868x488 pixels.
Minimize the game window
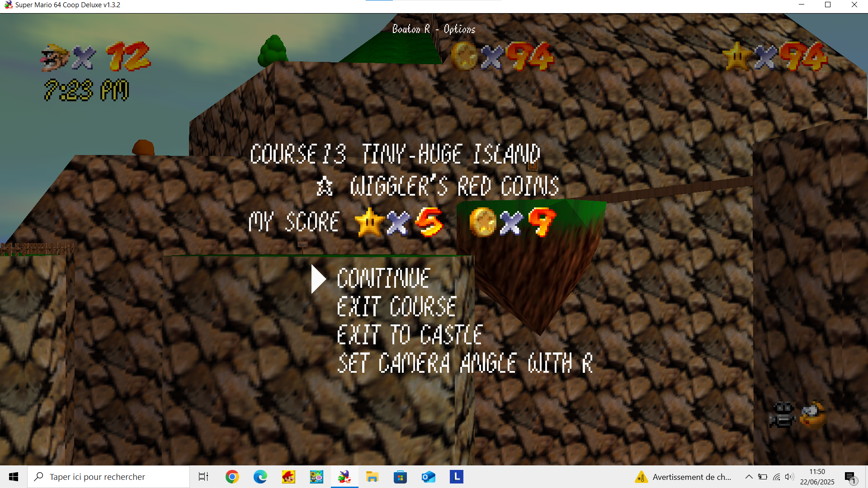[x=802, y=5]
